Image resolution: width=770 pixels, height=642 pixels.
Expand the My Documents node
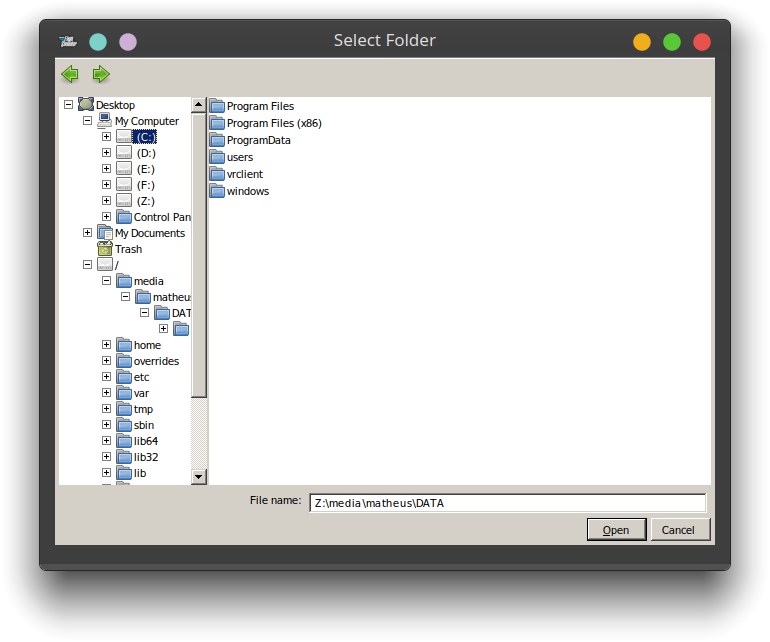[x=87, y=232]
